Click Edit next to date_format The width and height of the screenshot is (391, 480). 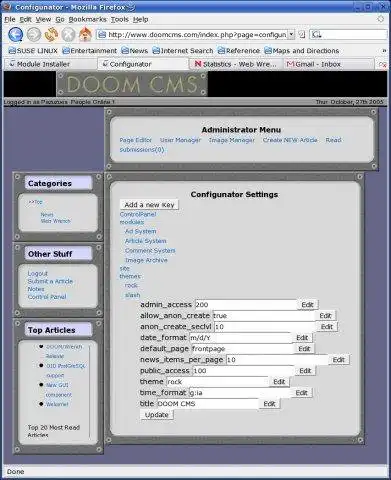[302, 337]
